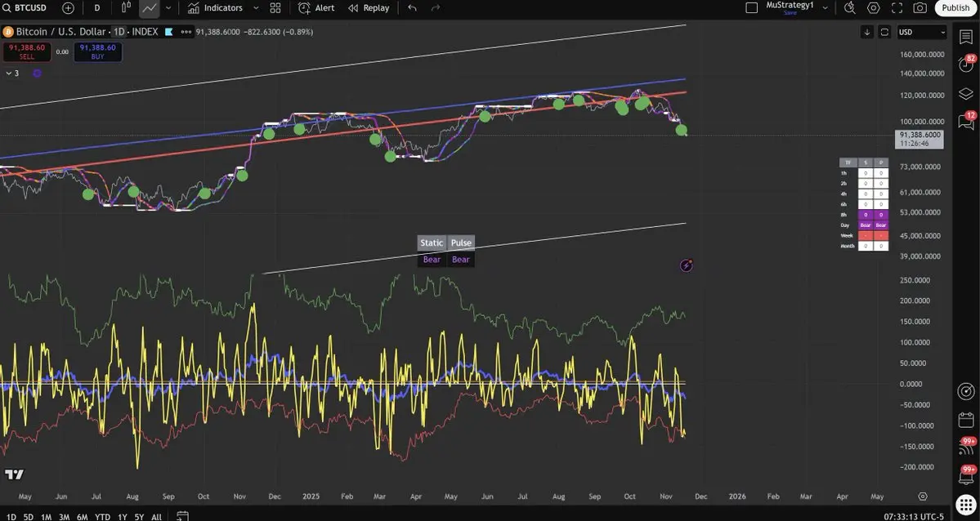
Task: Open time axis settings gear icon
Action: click(923, 497)
